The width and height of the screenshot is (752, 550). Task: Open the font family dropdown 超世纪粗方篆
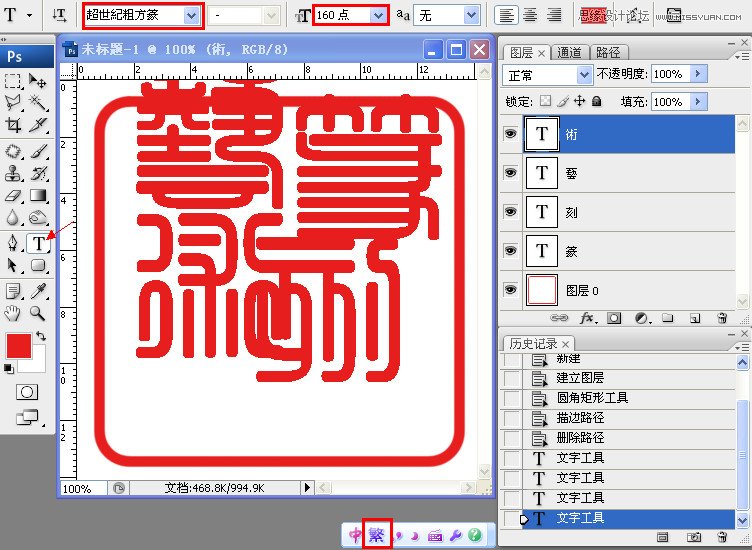click(x=141, y=15)
